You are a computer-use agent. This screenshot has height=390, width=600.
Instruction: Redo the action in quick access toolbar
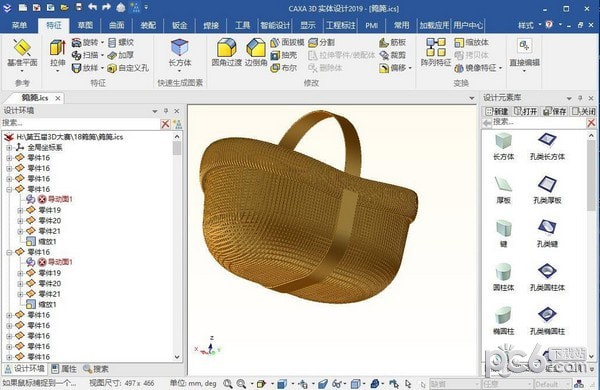coord(107,7)
